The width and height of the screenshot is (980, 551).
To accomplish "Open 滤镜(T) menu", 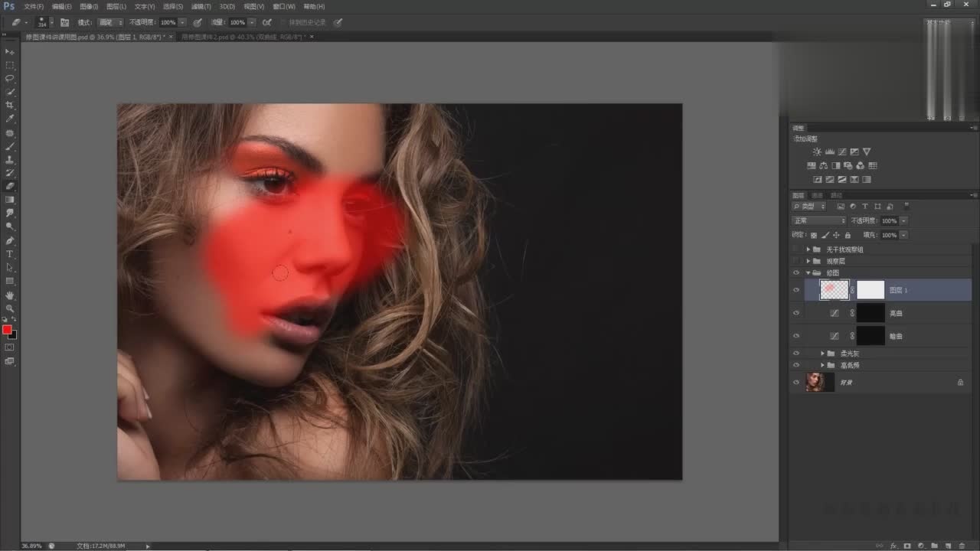I will [x=201, y=6].
